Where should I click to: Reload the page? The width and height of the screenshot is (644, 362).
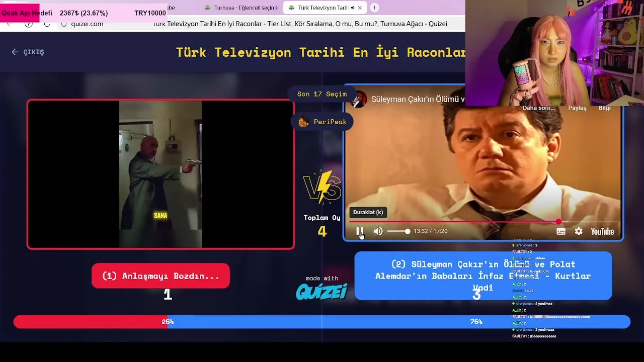click(x=47, y=24)
